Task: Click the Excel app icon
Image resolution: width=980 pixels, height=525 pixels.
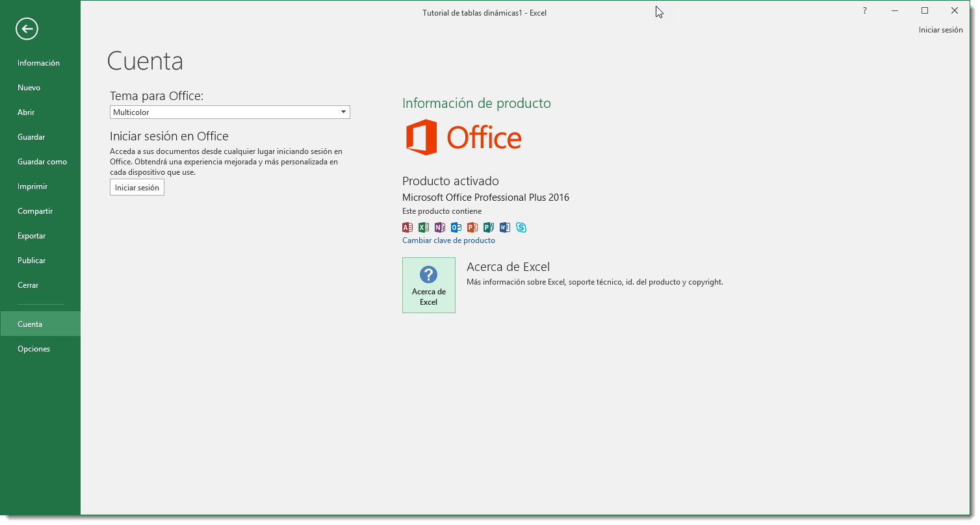Action: (x=424, y=227)
